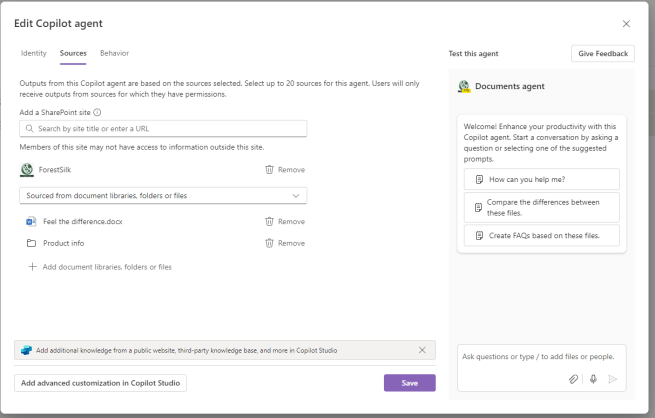The image size is (655, 418).
Task: Click the plus icon to add document libraries
Action: (x=32, y=266)
